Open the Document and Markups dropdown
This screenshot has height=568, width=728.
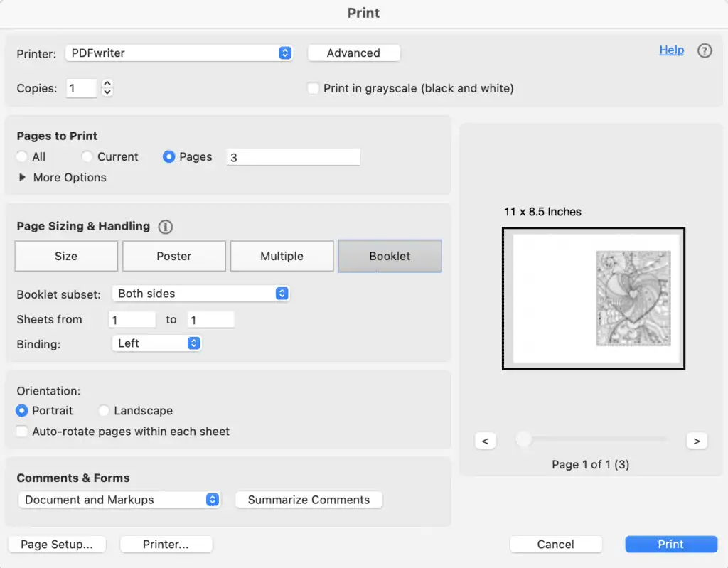[x=119, y=500]
